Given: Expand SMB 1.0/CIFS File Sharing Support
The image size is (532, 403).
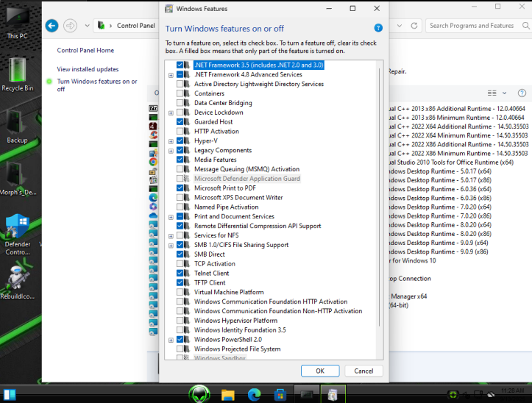Looking at the screenshot, I should tap(171, 246).
